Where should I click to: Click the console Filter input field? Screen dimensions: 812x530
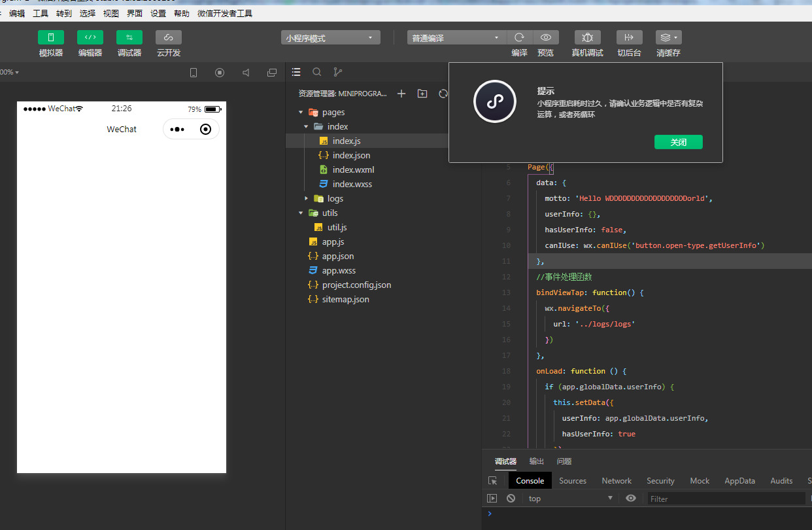tap(726, 499)
